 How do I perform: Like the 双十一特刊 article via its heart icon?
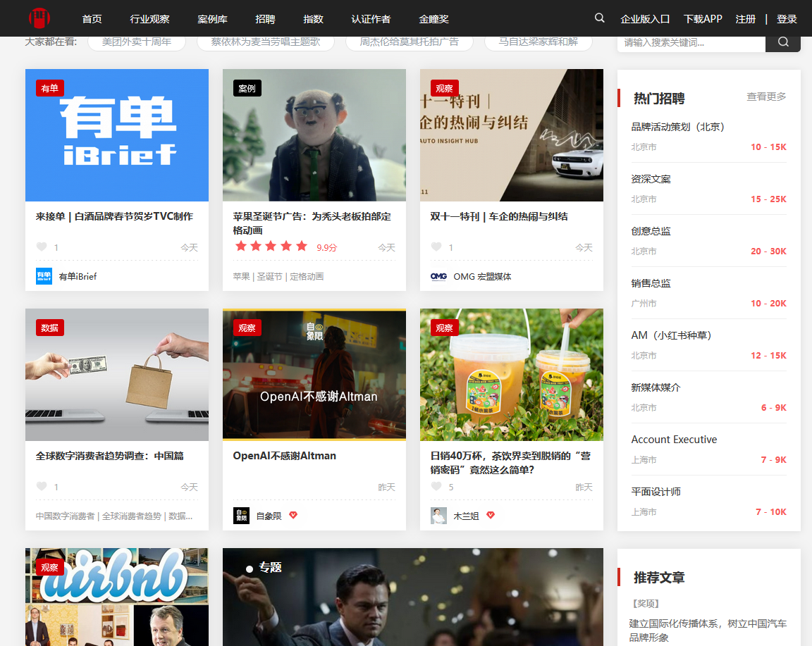pyautogui.click(x=436, y=247)
